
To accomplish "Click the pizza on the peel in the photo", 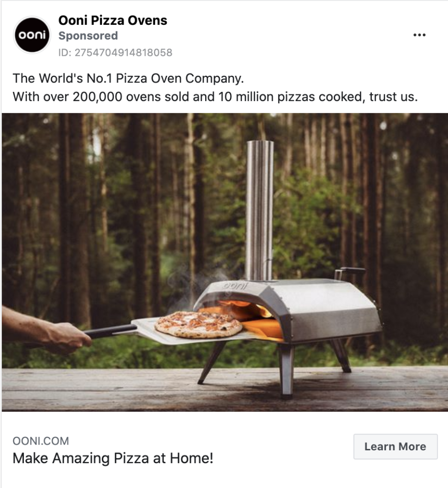I will point(199,324).
